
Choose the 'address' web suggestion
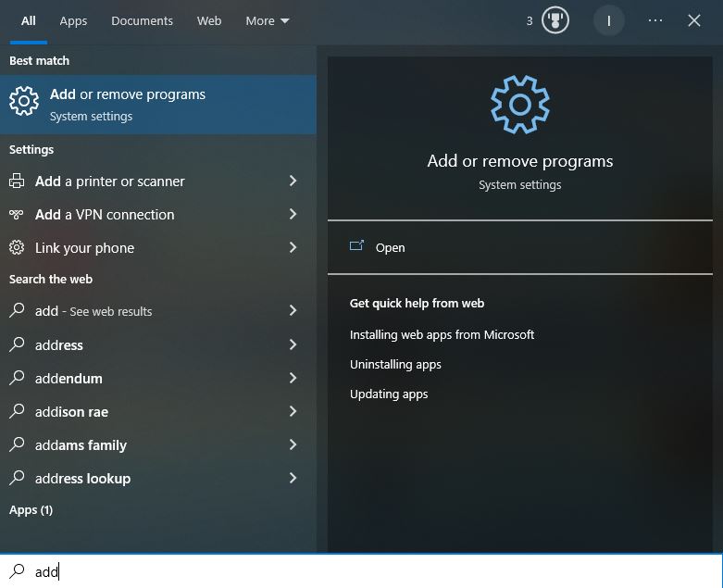pyautogui.click(x=158, y=344)
